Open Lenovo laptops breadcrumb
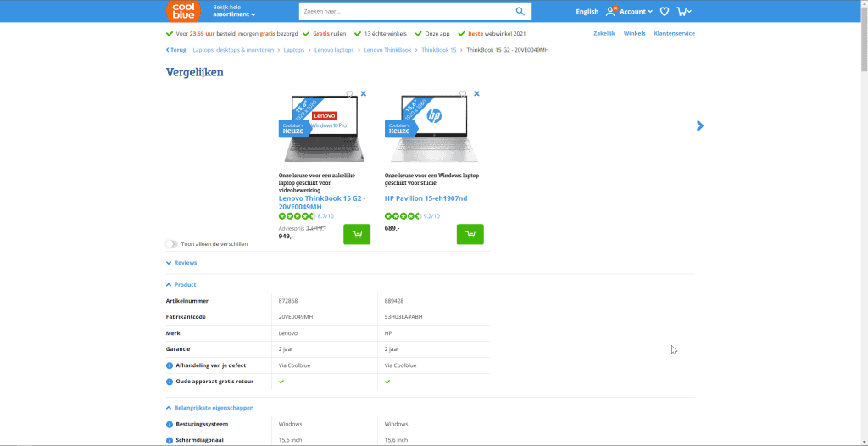Image resolution: width=868 pixels, height=446 pixels. click(x=334, y=50)
